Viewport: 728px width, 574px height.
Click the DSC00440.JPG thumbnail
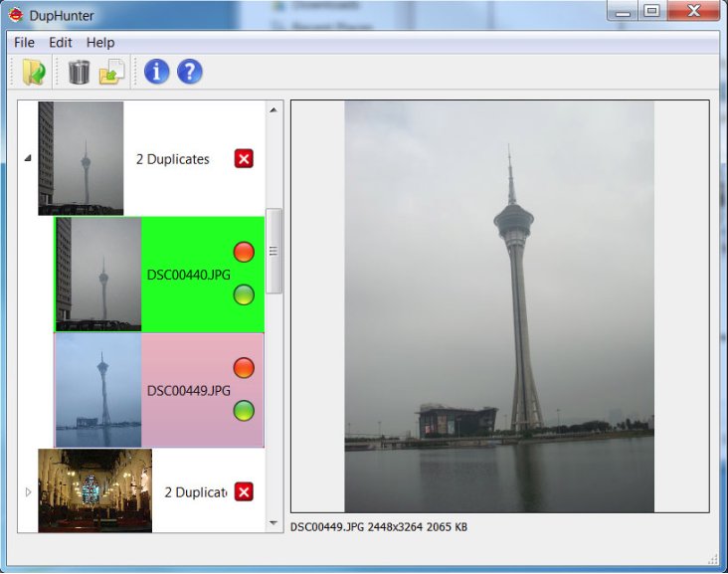click(98, 275)
